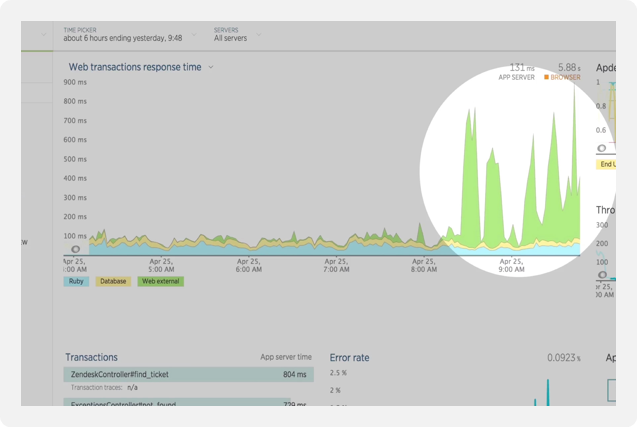
Task: Click the 900 ms y-axis label
Action: coord(75,82)
